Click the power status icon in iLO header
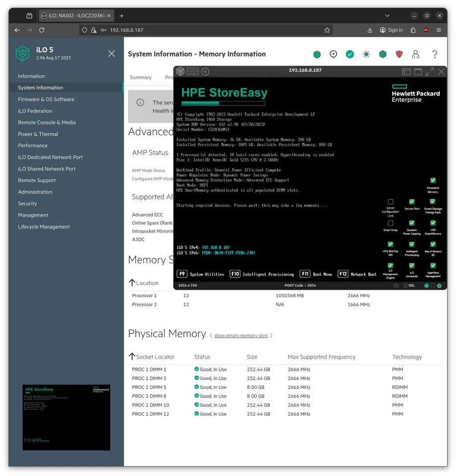Viewport: 456px width, 476px height. pyautogui.click(x=317, y=55)
